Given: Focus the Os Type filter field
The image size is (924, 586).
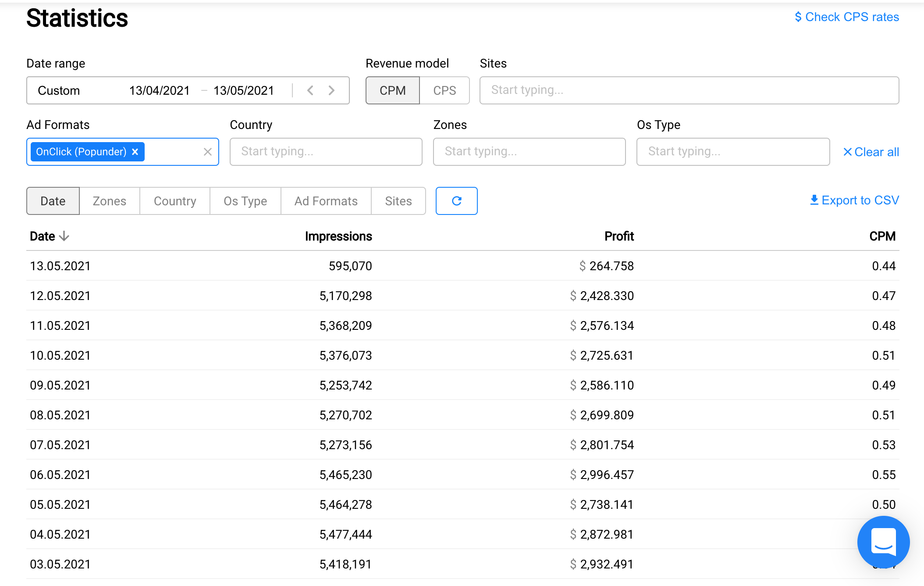Looking at the screenshot, I should click(733, 152).
